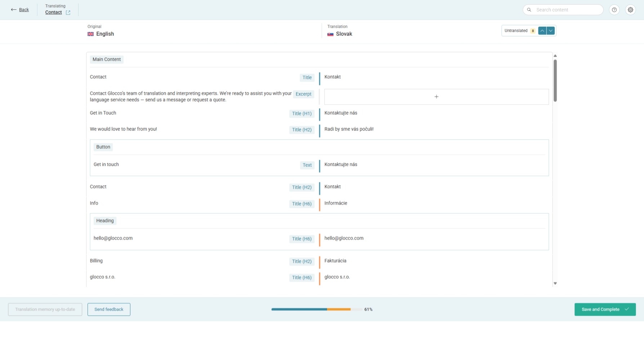Viewport: 644px width, 339px height.
Task: Click the scrollbar down arrow
Action: 555,284
